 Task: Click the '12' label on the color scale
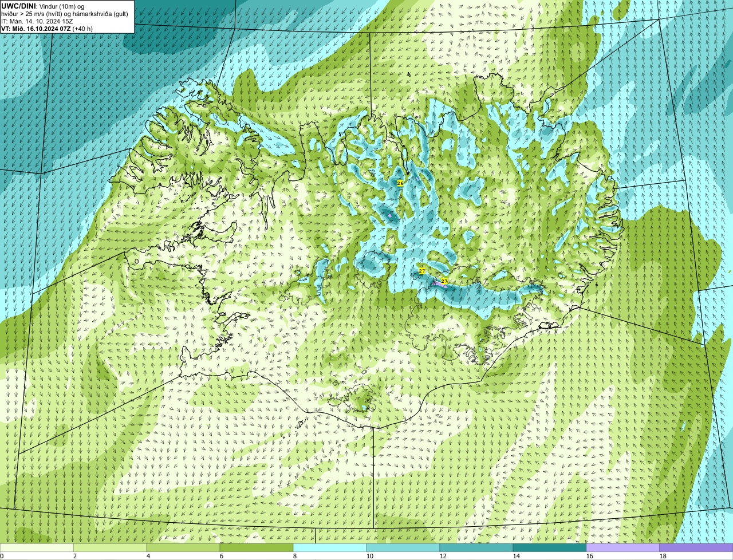click(x=443, y=556)
